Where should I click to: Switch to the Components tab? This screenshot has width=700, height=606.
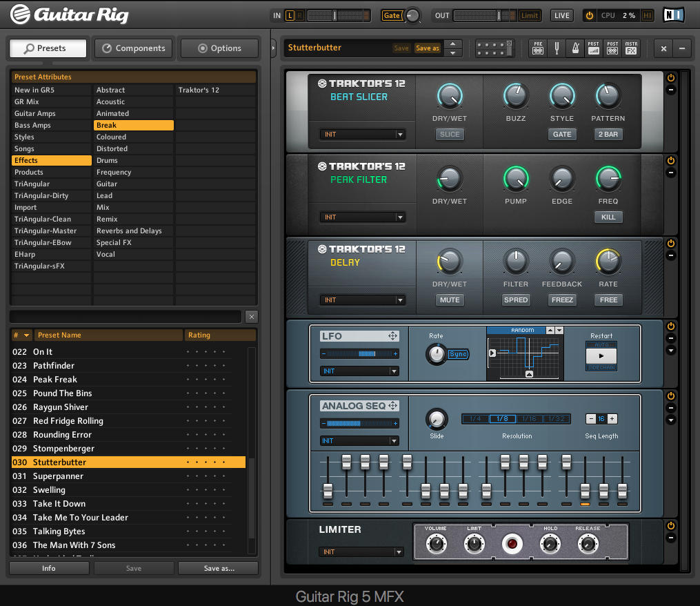click(134, 48)
